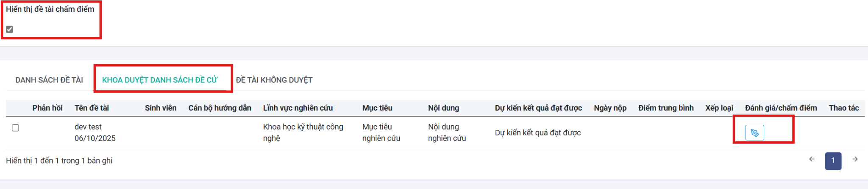Image resolution: width=868 pixels, height=189 pixels.
Task: Open the grading pen icon for dev test
Action: pyautogui.click(x=754, y=133)
